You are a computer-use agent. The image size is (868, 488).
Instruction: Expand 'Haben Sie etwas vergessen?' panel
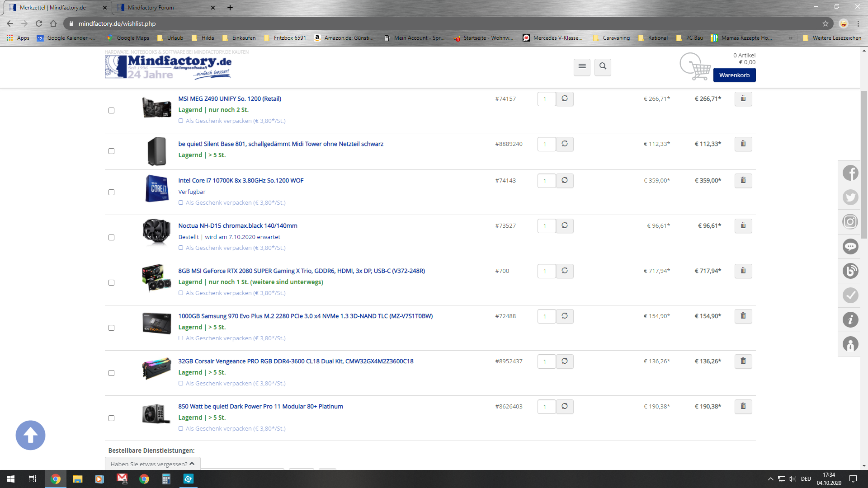click(x=152, y=464)
